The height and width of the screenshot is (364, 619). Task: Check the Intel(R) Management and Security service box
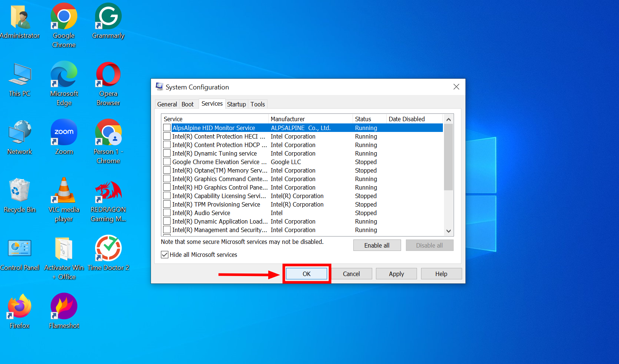pos(167,230)
